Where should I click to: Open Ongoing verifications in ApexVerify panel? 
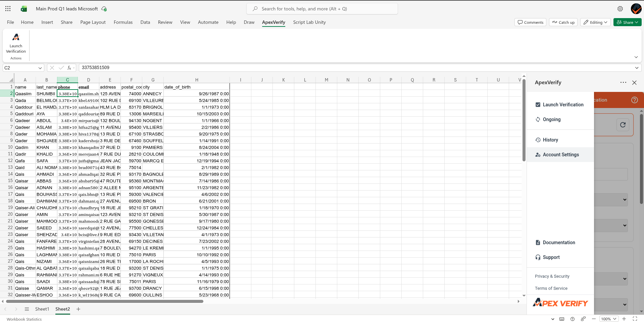pos(552,119)
